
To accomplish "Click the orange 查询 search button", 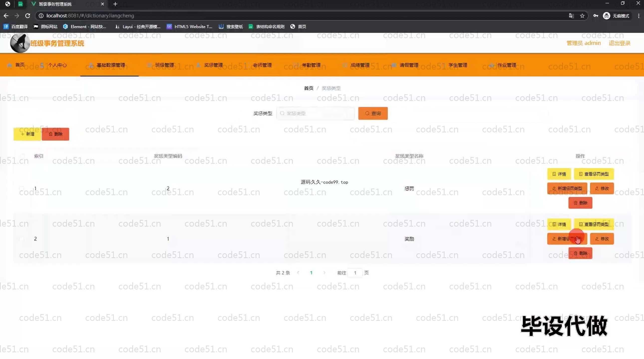I will tap(373, 113).
